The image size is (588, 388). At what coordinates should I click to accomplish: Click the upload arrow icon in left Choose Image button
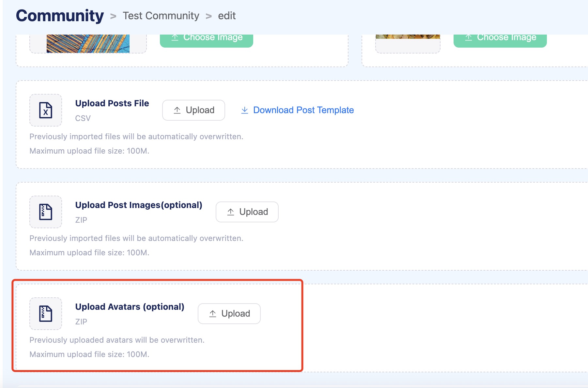tap(175, 37)
